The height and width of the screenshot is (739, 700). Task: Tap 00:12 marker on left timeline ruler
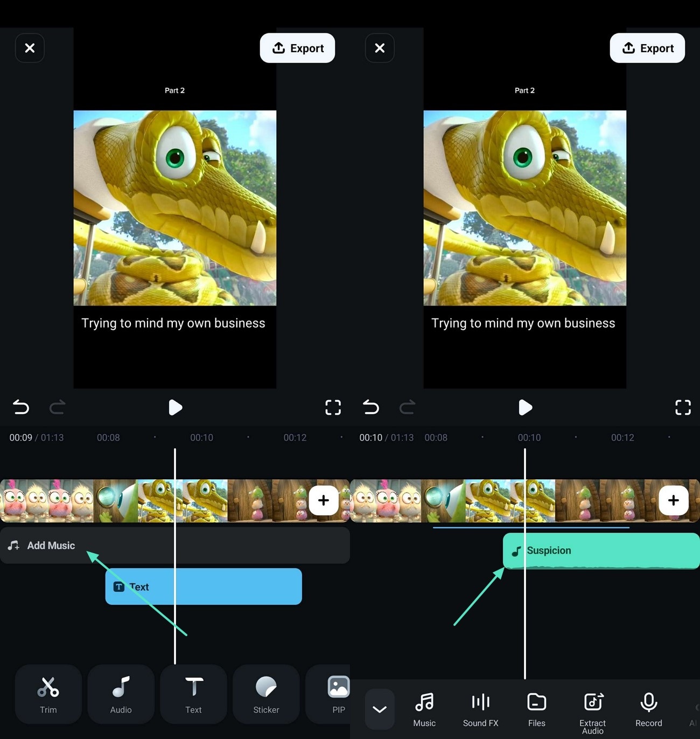pos(295,437)
